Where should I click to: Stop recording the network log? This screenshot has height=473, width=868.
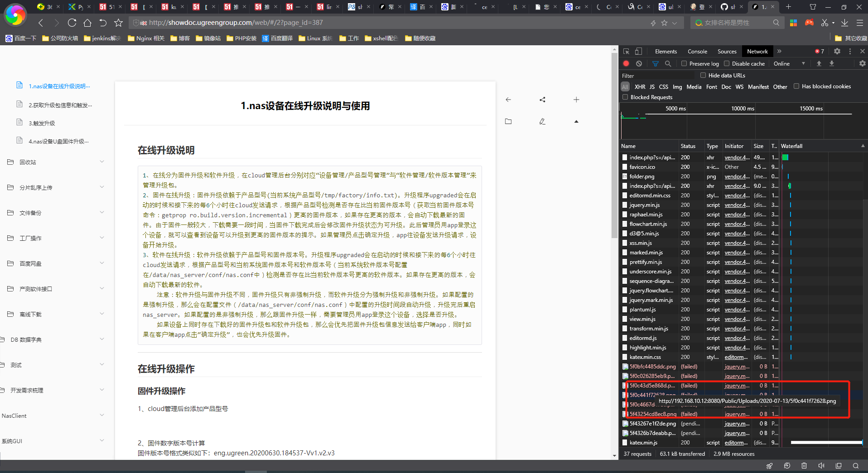click(626, 63)
